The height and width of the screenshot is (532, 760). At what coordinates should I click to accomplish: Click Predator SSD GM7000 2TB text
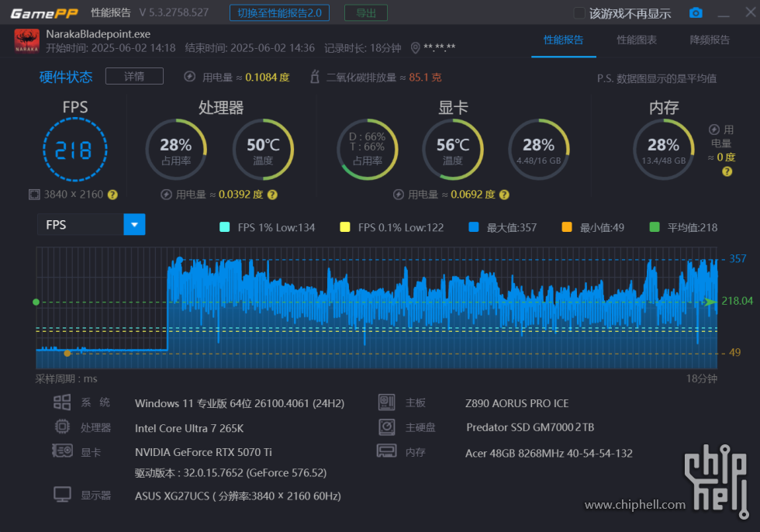coord(530,427)
